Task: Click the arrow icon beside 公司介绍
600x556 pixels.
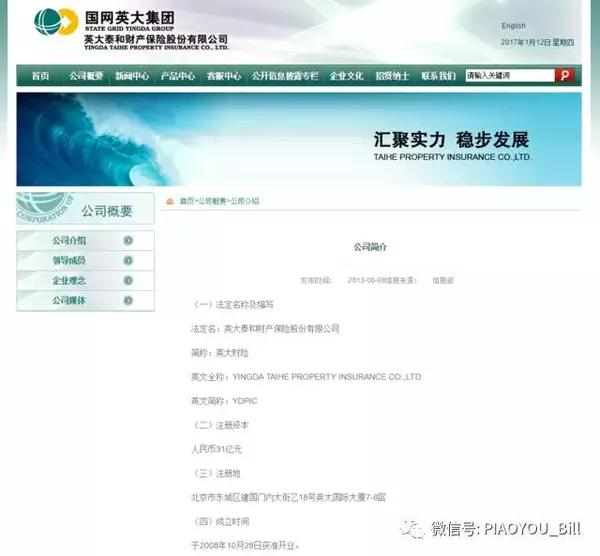Action: (128, 240)
